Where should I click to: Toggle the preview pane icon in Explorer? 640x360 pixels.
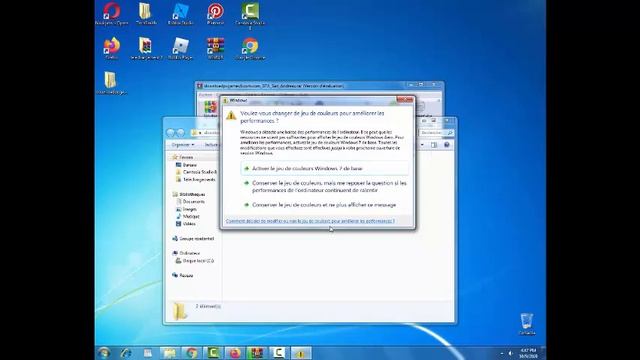434,145
